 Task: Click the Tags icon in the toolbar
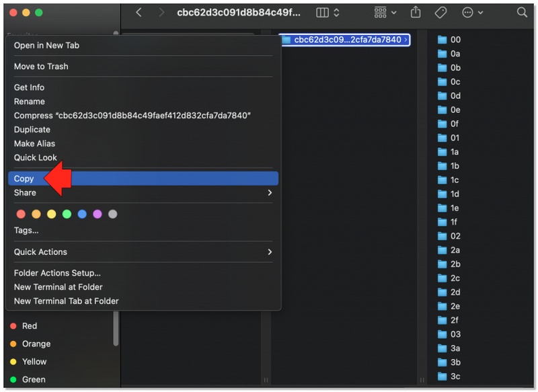click(440, 12)
